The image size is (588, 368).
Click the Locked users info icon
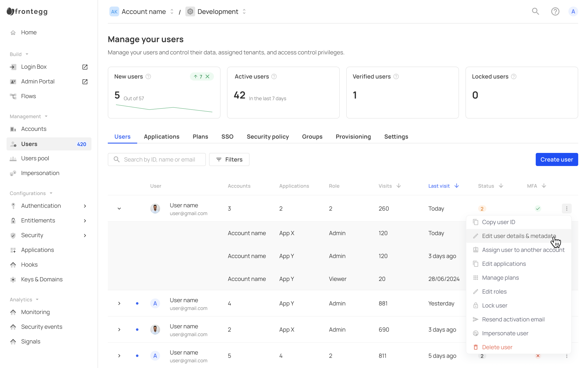tap(514, 77)
